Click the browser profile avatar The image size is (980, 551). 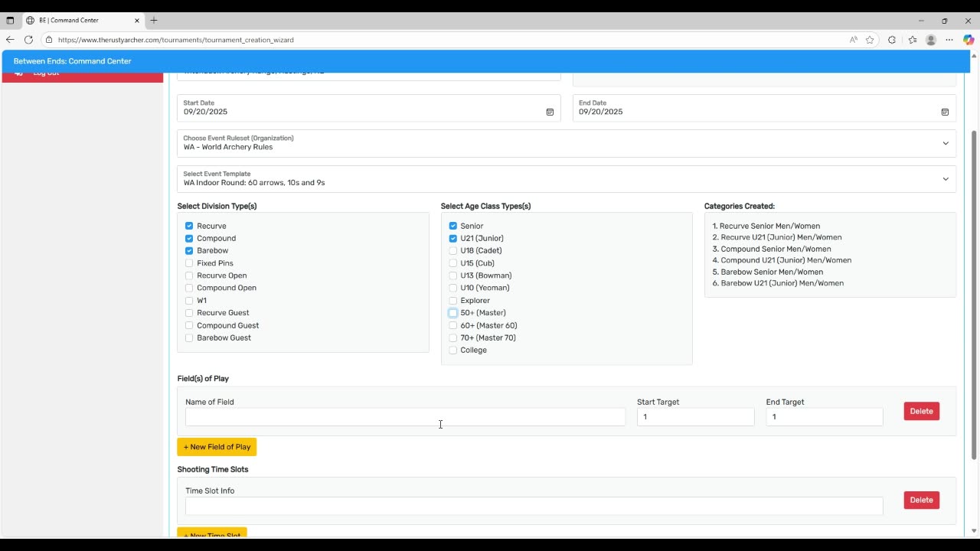tap(931, 40)
